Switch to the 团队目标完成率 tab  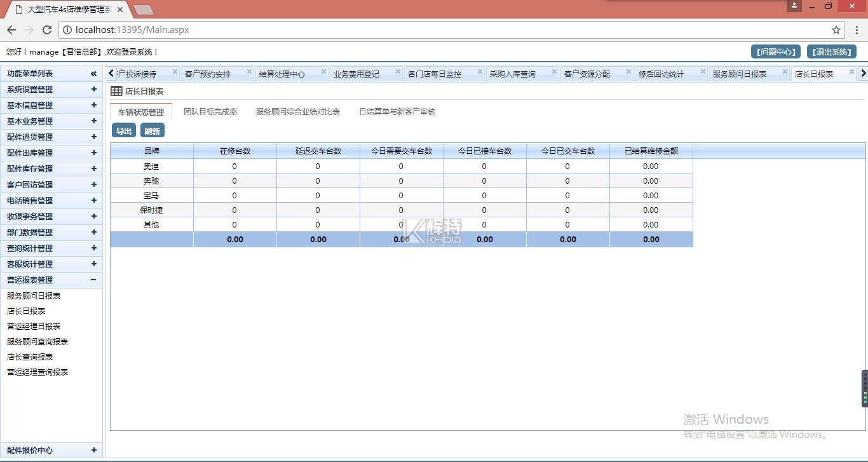(210, 112)
